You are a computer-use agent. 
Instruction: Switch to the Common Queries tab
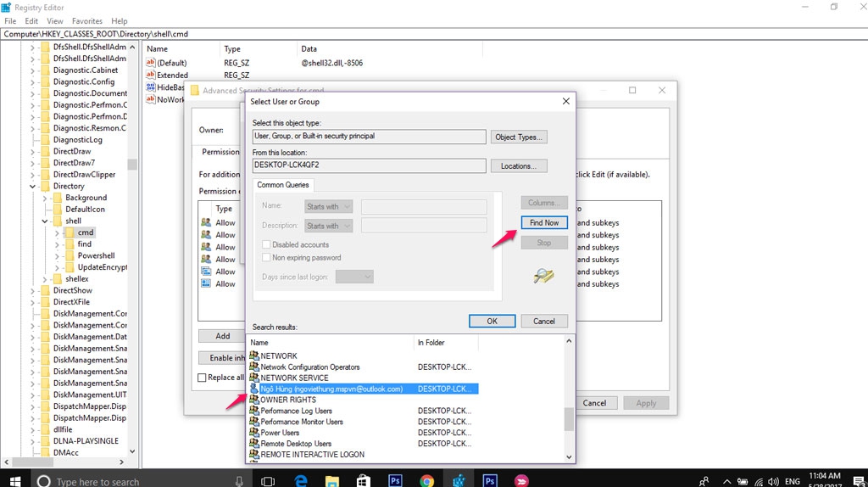[283, 185]
